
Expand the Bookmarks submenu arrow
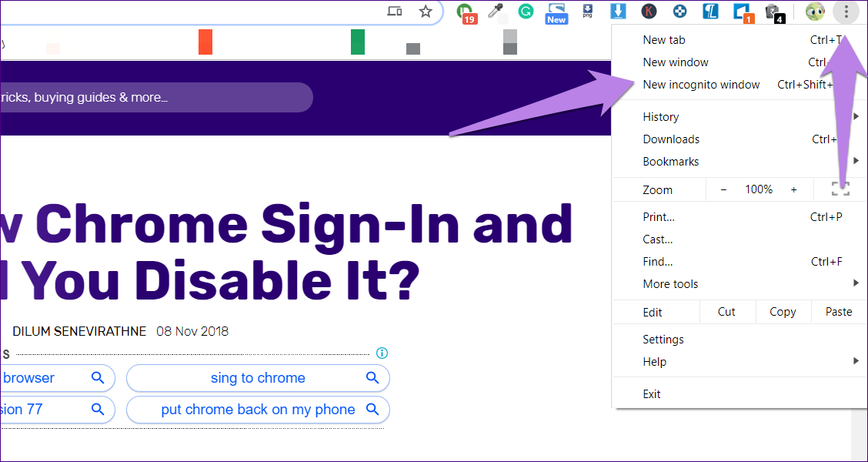tap(856, 161)
